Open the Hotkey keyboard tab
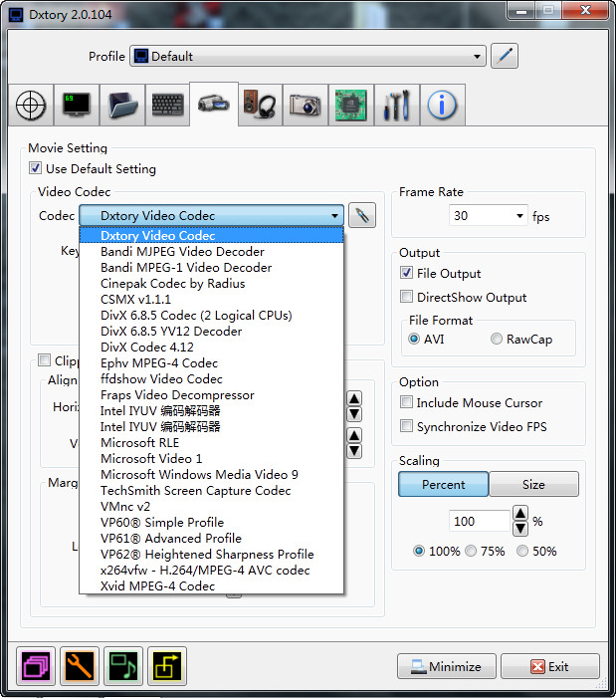 (x=167, y=106)
